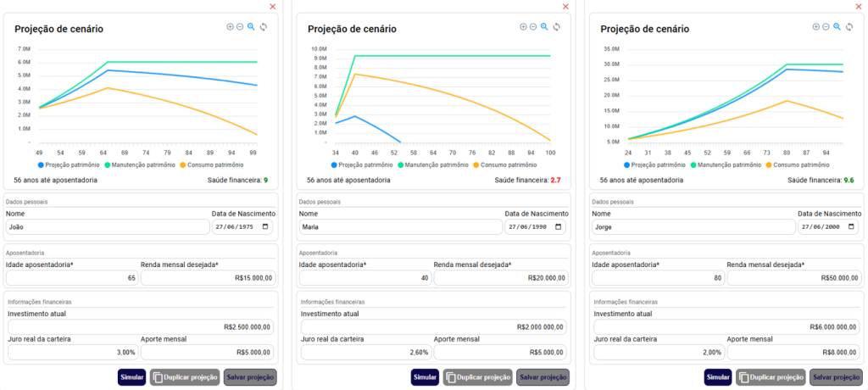The image size is (868, 390).
Task: Toggle Manutenção patrimônio series in Maria's chart
Action: (x=432, y=164)
